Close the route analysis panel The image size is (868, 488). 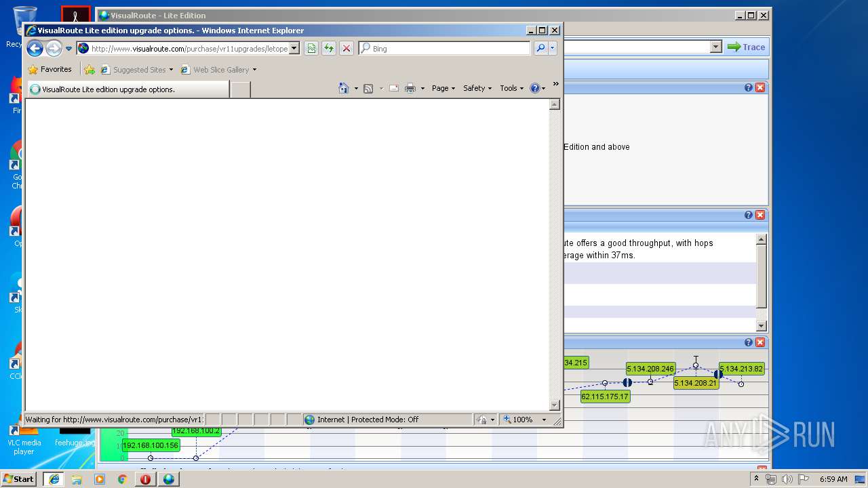(x=760, y=215)
